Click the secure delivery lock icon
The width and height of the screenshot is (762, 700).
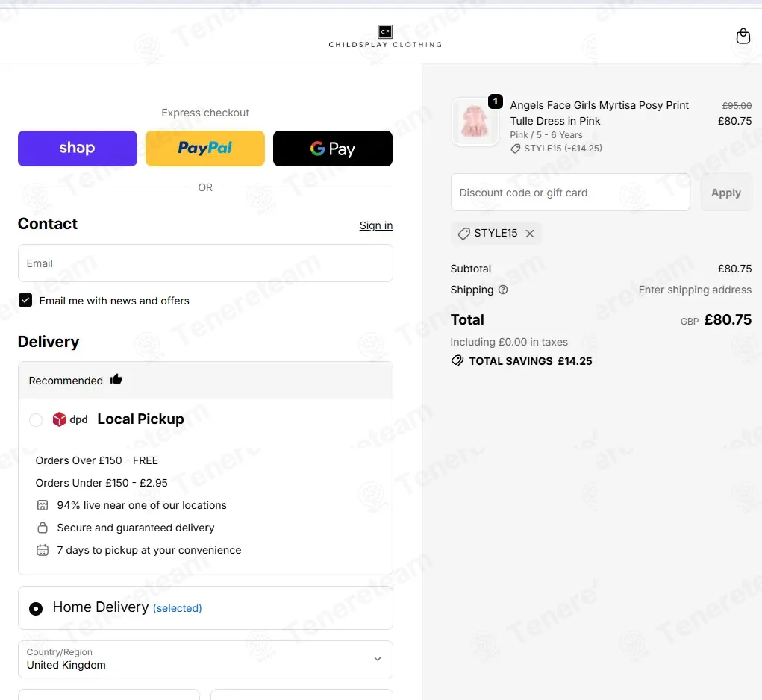(43, 528)
